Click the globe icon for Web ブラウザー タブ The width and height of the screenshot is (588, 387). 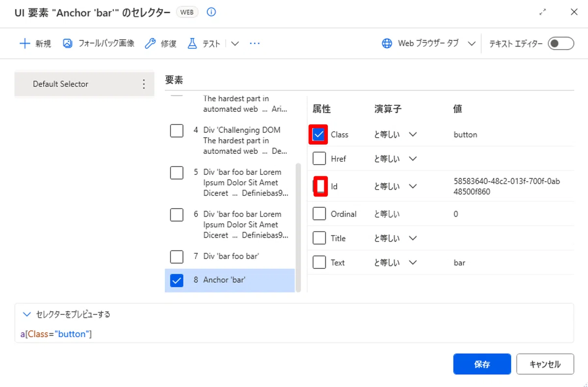387,44
